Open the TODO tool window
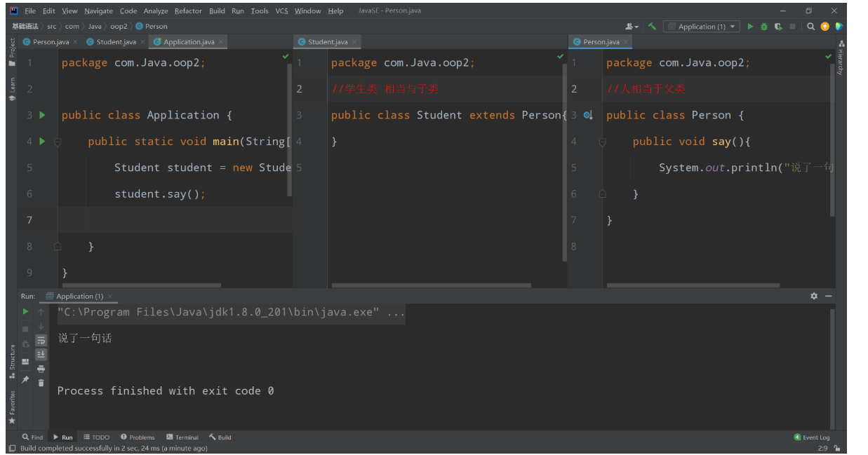This screenshot has height=455, width=868. click(96, 437)
